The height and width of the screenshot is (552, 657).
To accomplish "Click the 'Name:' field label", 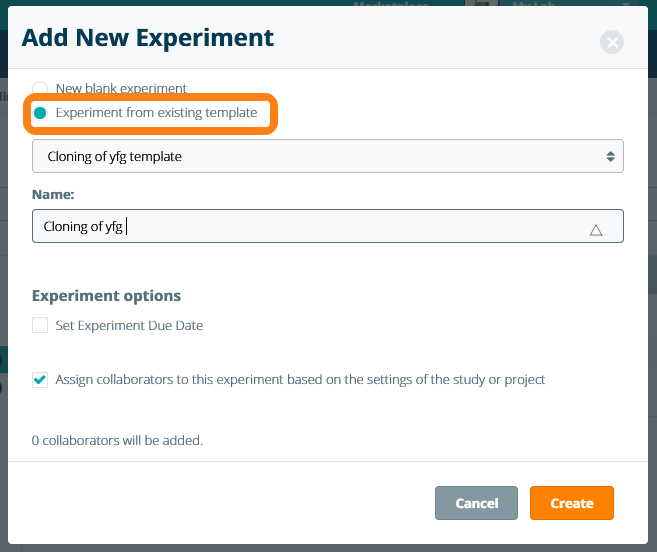I will click(x=51, y=193).
